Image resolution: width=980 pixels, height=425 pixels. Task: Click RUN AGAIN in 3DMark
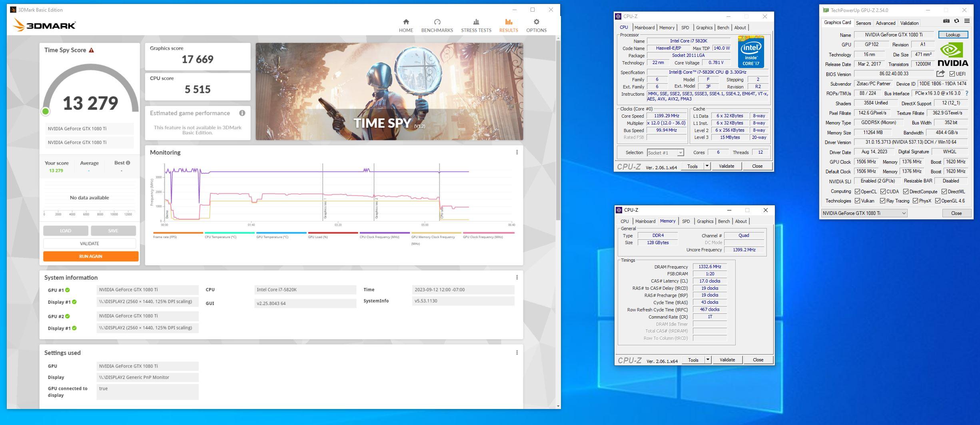coord(91,256)
